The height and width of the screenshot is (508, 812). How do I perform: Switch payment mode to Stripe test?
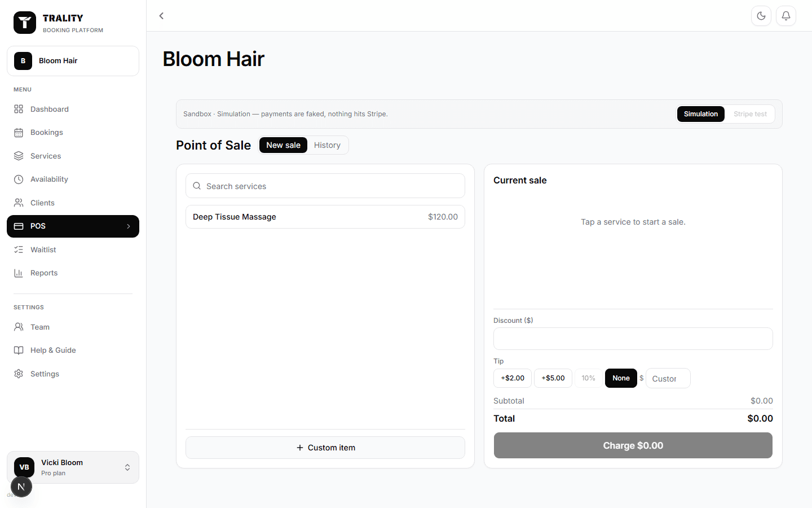[x=750, y=114]
